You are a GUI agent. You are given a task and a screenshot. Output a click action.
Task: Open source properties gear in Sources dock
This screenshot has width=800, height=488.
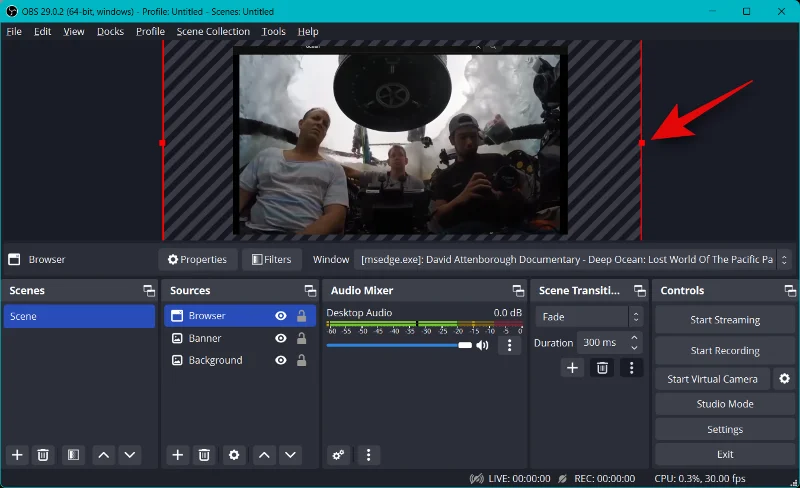(x=234, y=455)
